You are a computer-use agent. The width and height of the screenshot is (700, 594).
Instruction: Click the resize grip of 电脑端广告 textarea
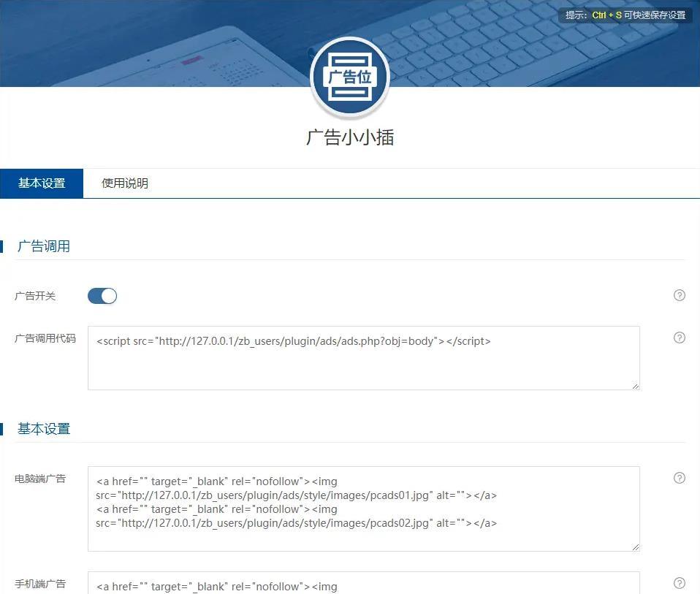[635, 547]
